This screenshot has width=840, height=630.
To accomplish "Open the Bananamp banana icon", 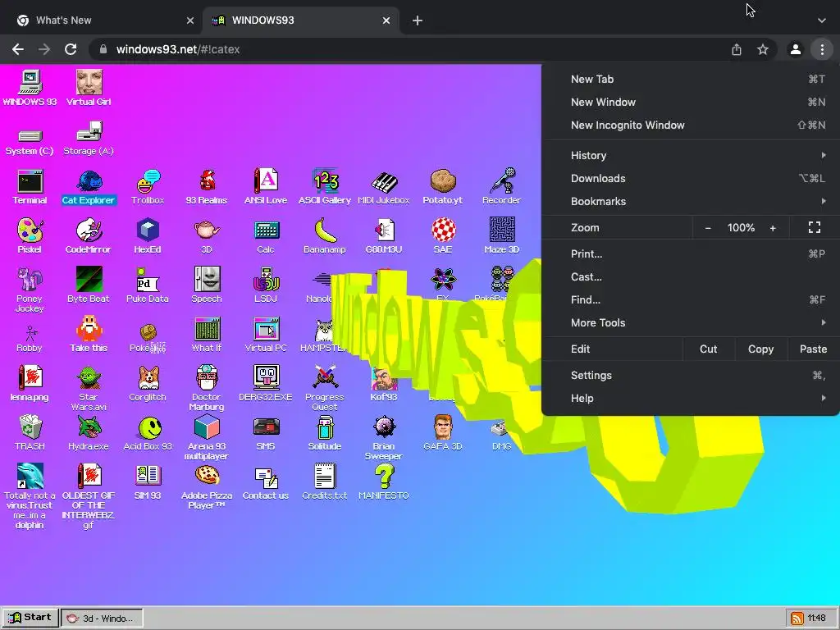I will [325, 235].
